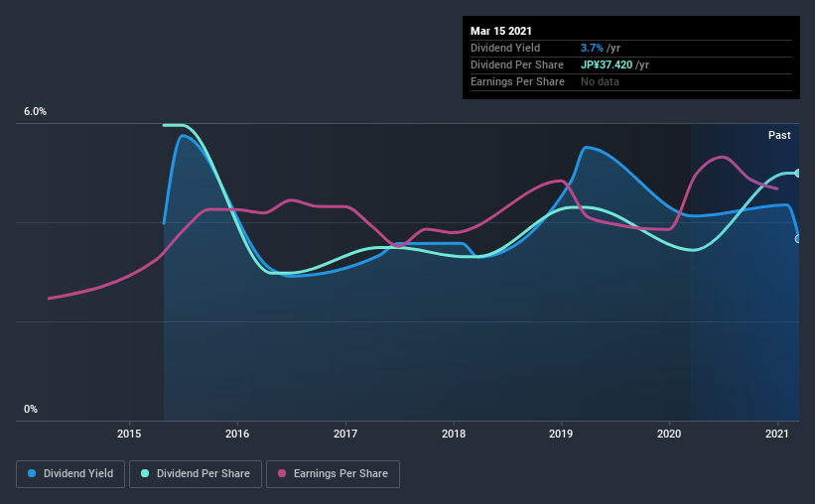The width and height of the screenshot is (815, 504).
Task: Click the Dividend Per Share endpoint marker
Action: pyautogui.click(x=798, y=173)
